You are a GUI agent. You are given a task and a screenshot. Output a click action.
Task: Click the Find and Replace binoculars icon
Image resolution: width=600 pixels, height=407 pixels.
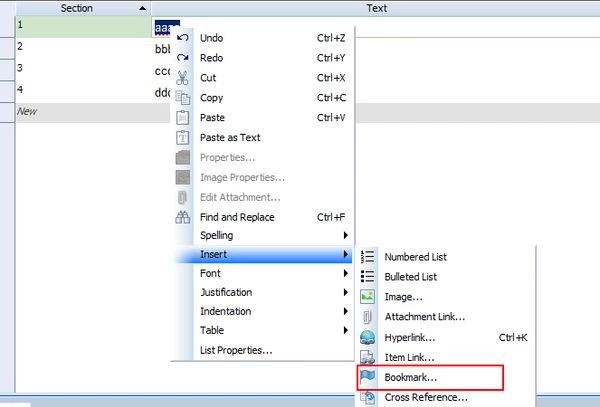[x=183, y=217]
